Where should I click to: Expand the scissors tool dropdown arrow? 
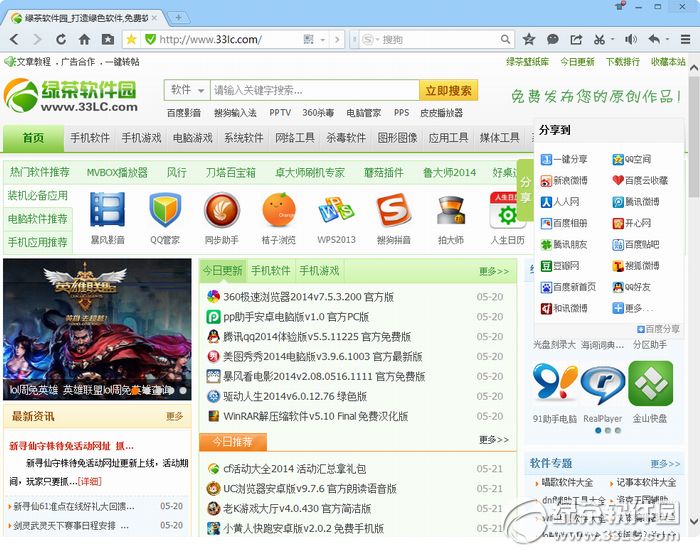(612, 39)
